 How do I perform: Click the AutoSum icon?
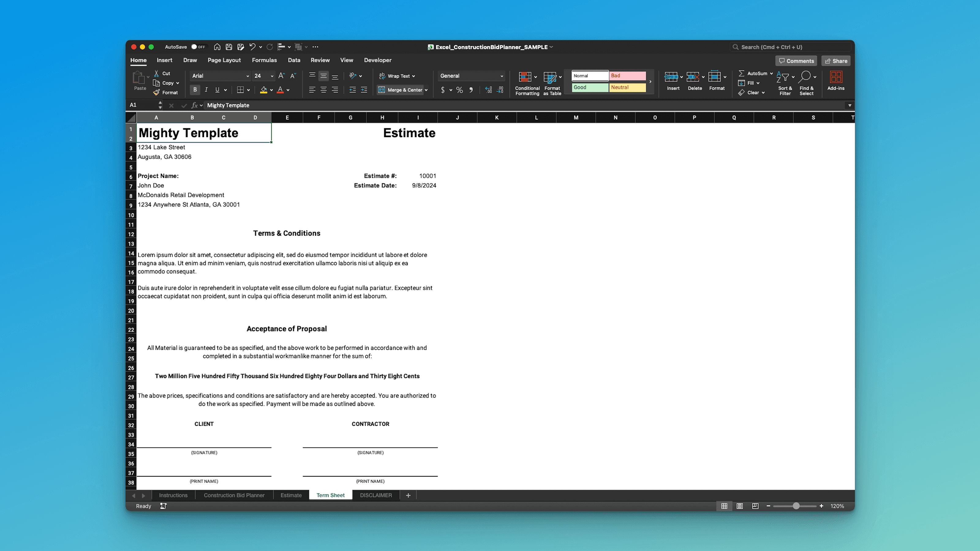tap(742, 73)
